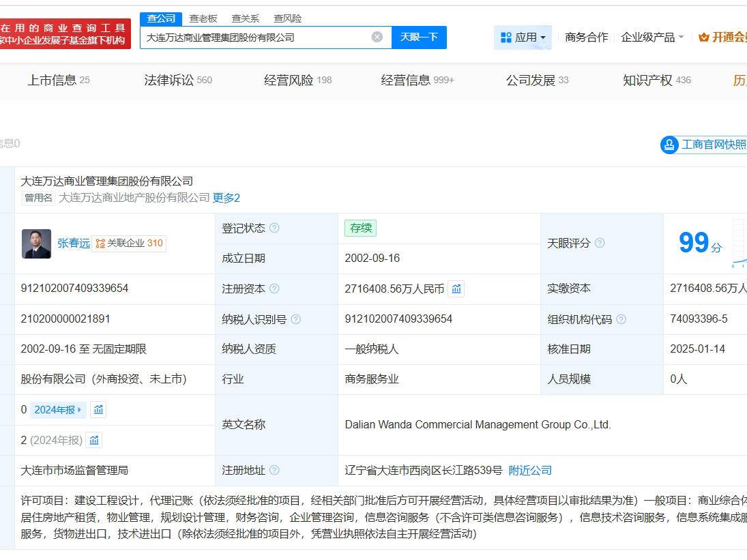Screen dimensions: 747x560
Task: Click the chart icon next to 2024年报 dropdown
Action: [x=98, y=410]
